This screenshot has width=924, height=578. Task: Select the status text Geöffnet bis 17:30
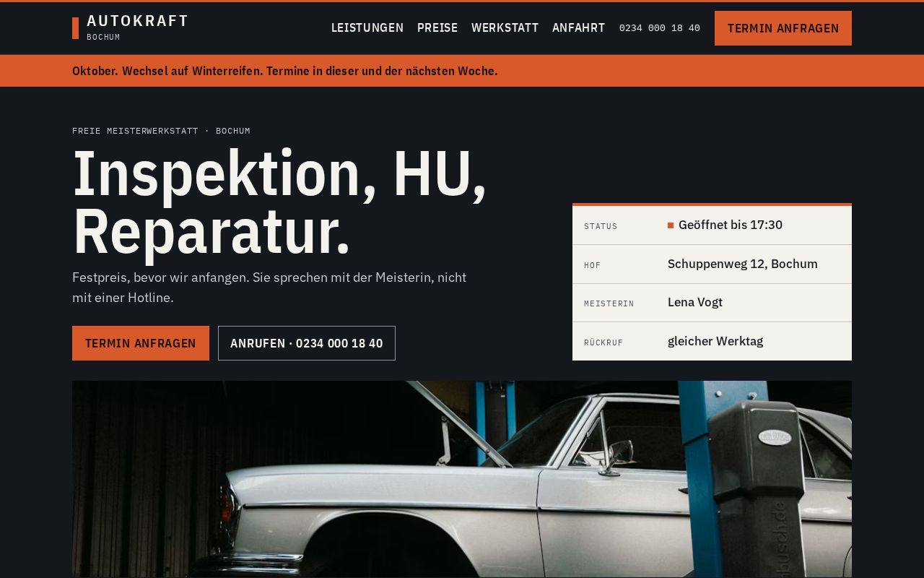point(731,225)
